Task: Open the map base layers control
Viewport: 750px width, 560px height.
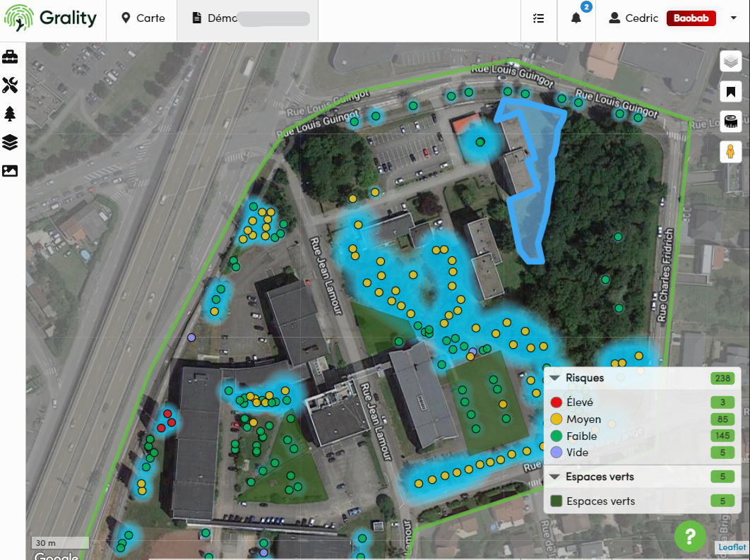Action: point(730,61)
